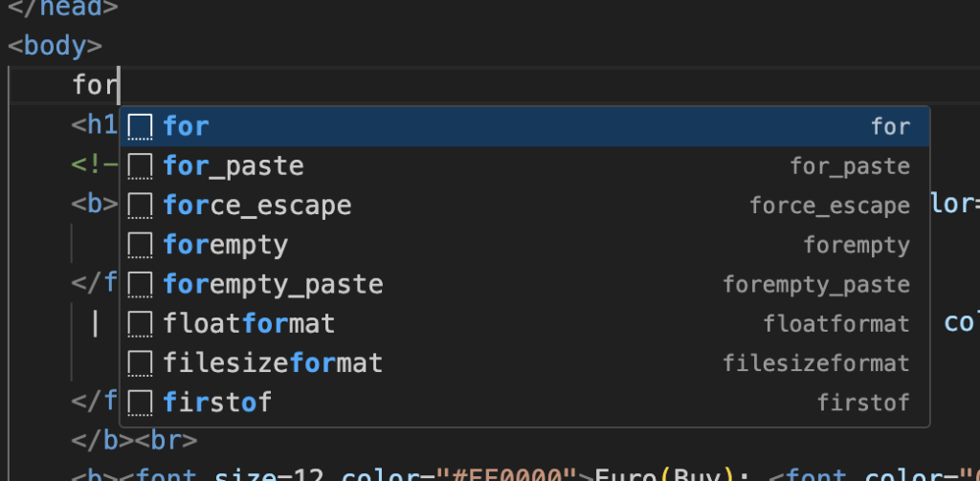This screenshot has width=980, height=481.
Task: Choose the for_paste completion entry
Action: coord(234,166)
